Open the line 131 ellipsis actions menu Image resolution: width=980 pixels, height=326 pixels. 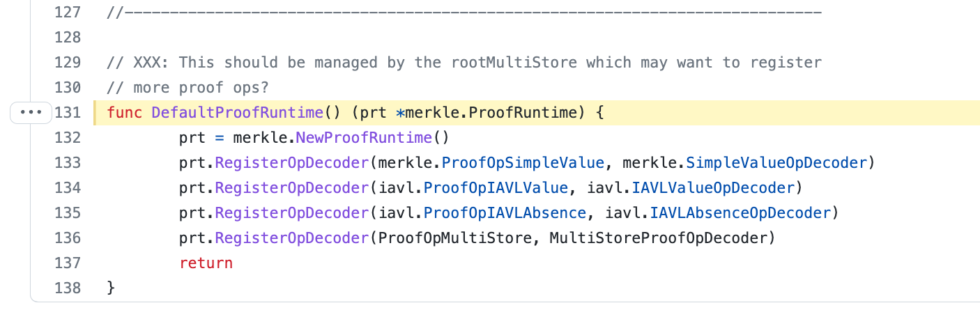tap(31, 112)
